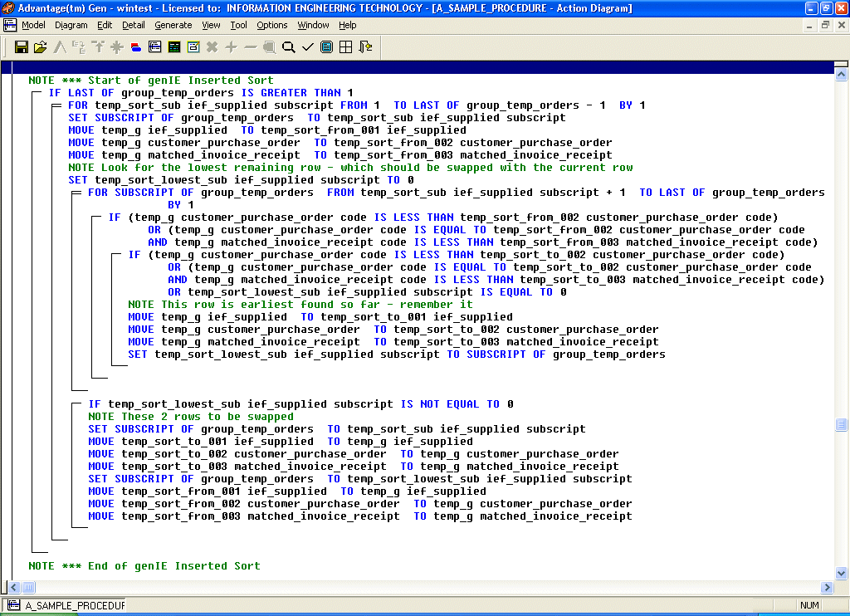850x616 pixels.
Task: Open the Options menu
Action: [271, 25]
